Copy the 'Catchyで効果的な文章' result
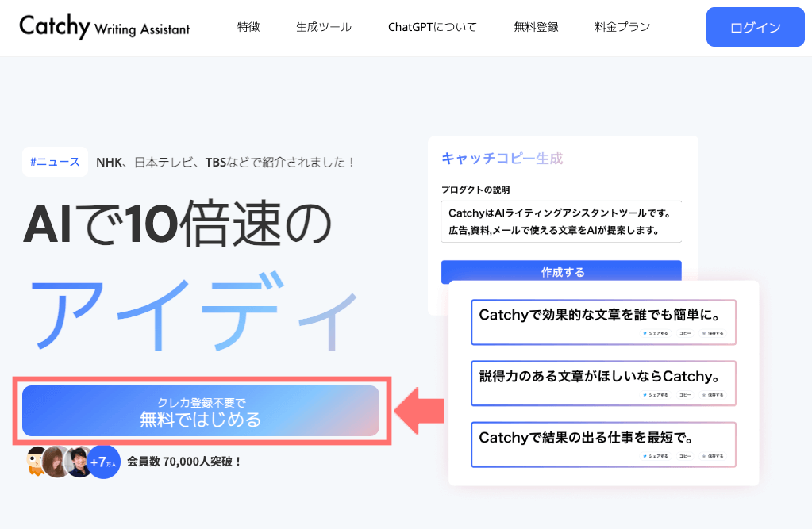The height and width of the screenshot is (529, 812). pos(685,333)
